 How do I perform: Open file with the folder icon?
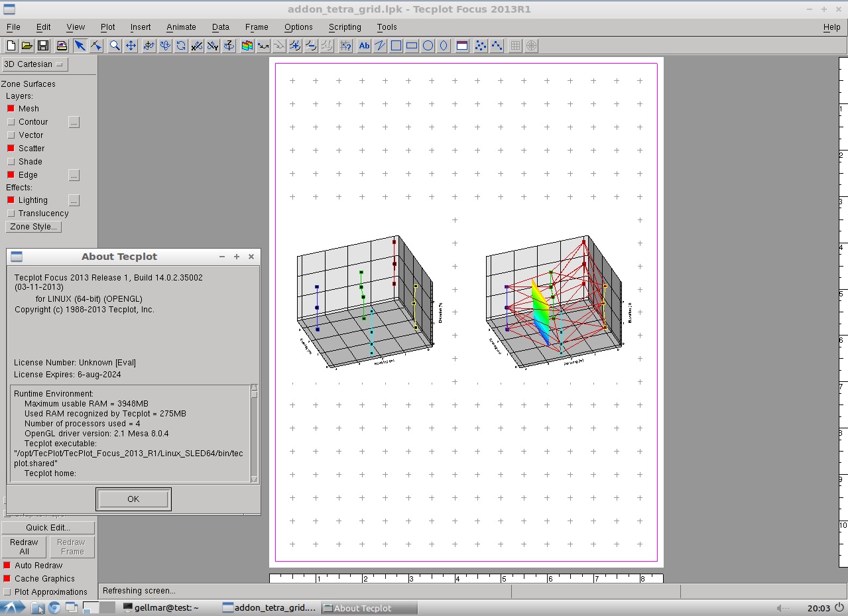27,46
